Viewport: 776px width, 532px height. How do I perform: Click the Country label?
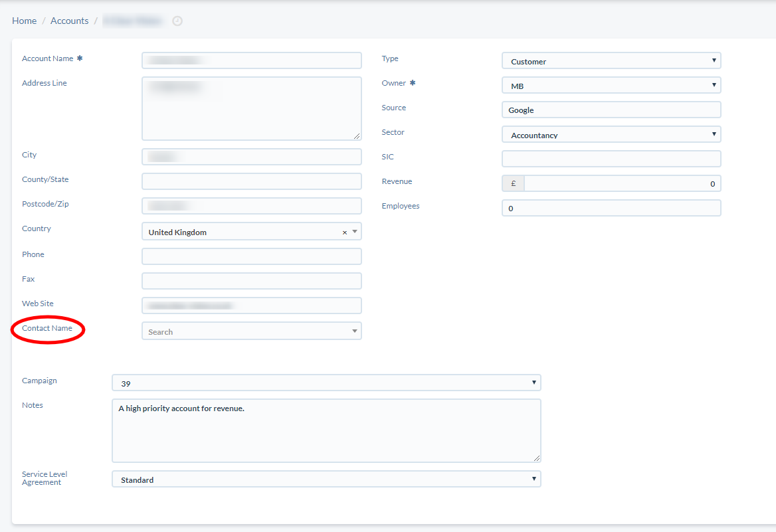pos(36,228)
